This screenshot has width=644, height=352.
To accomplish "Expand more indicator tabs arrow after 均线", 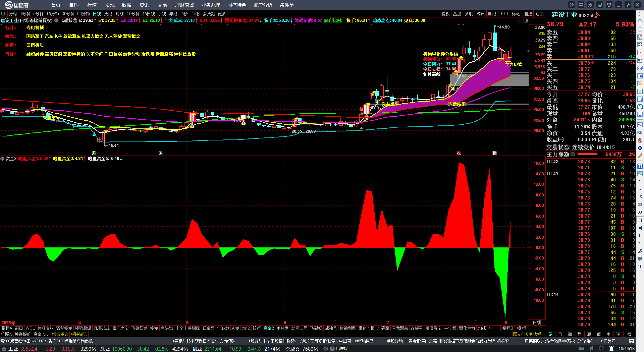I will 489,328.
